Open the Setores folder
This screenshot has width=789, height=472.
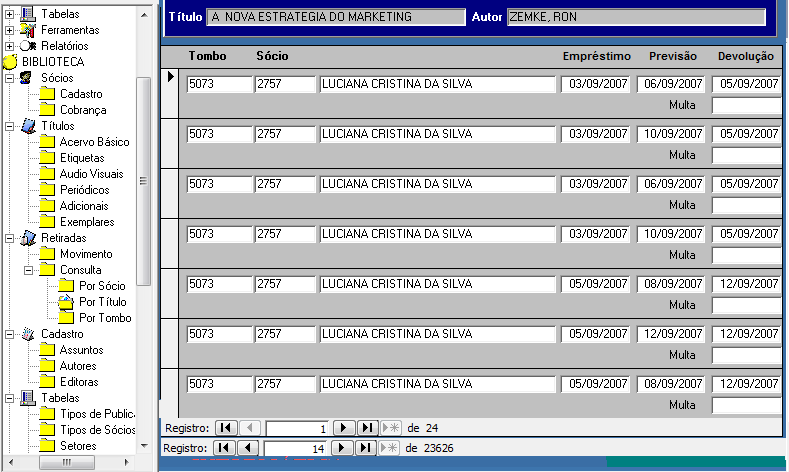click(x=68, y=446)
